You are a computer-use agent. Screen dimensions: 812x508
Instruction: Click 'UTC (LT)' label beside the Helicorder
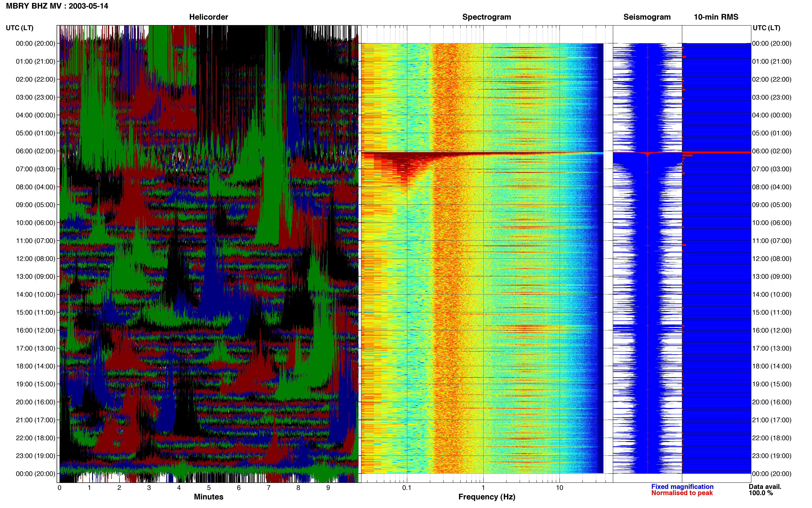20,28
